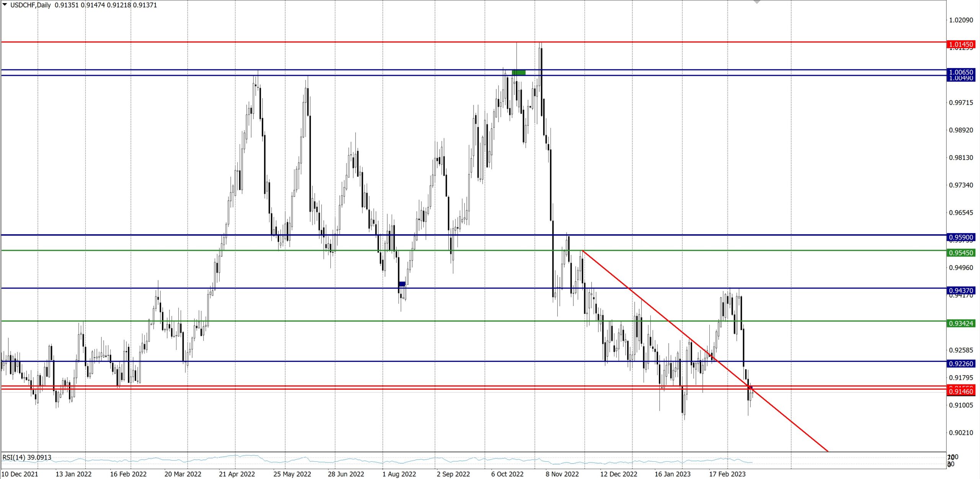Click the red 0.91460 price label
Screen dimensions: 980x479
[x=961, y=391]
